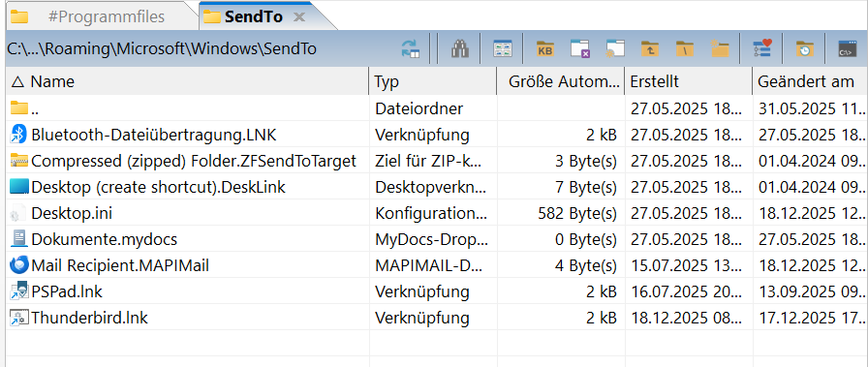The height and width of the screenshot is (367, 868).
Task: Select the Desktop.ini file name
Action: pyautogui.click(x=72, y=213)
